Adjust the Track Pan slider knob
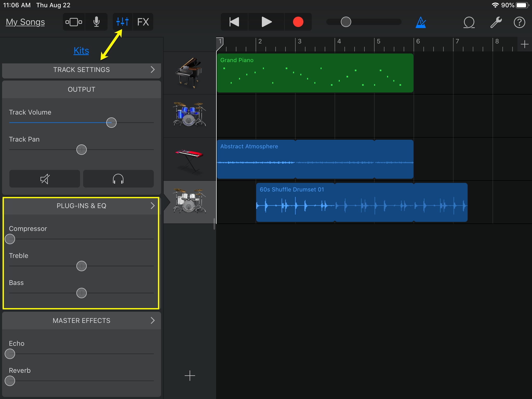This screenshot has height=399, width=532. 82,150
